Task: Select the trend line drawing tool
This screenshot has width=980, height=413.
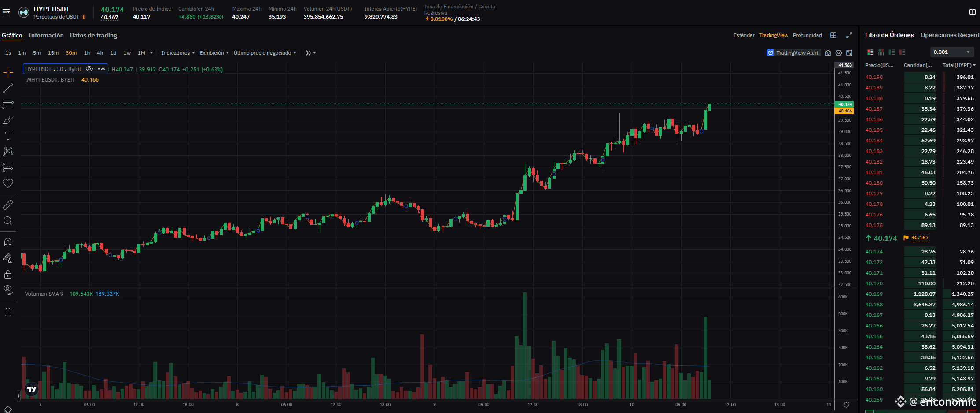Action: pos(8,88)
